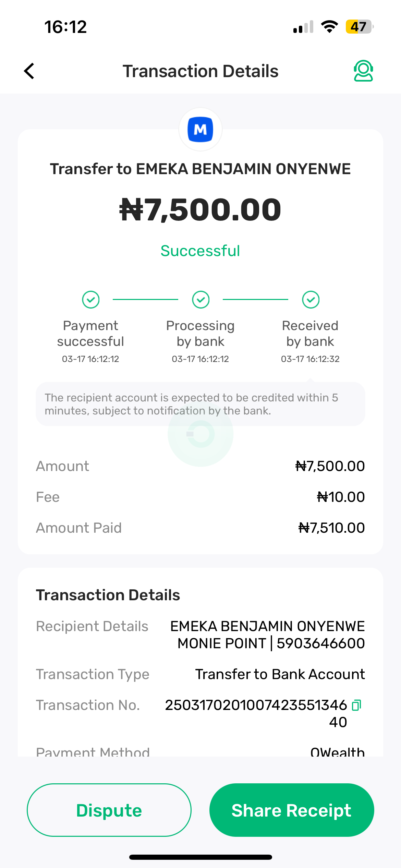Tap the ₦7,500.00 headline amount
This screenshot has height=868, width=401.
(200, 209)
